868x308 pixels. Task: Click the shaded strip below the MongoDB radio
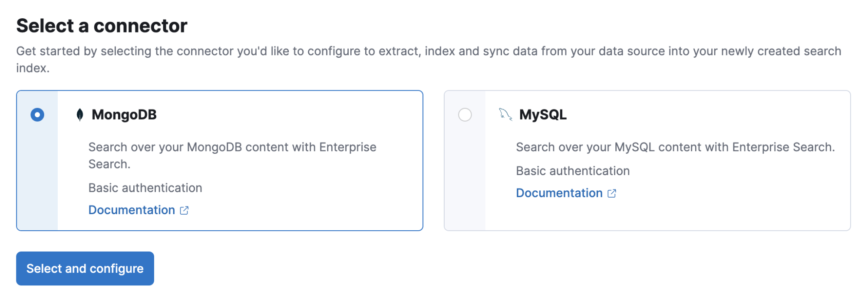pyautogui.click(x=37, y=182)
